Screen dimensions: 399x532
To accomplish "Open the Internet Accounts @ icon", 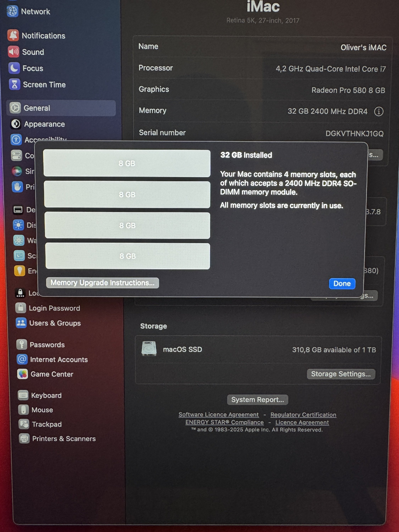I will (22, 359).
